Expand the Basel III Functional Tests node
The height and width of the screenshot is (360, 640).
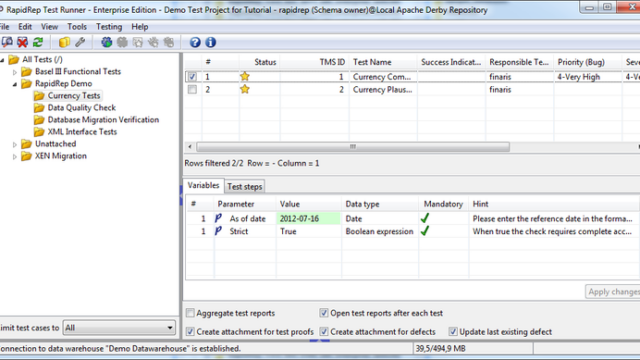[x=15, y=72]
